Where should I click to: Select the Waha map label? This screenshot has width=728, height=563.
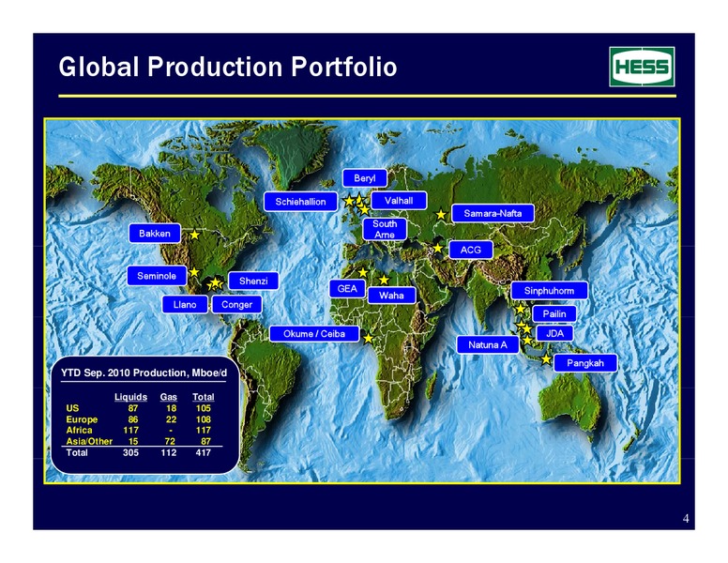pyautogui.click(x=391, y=296)
